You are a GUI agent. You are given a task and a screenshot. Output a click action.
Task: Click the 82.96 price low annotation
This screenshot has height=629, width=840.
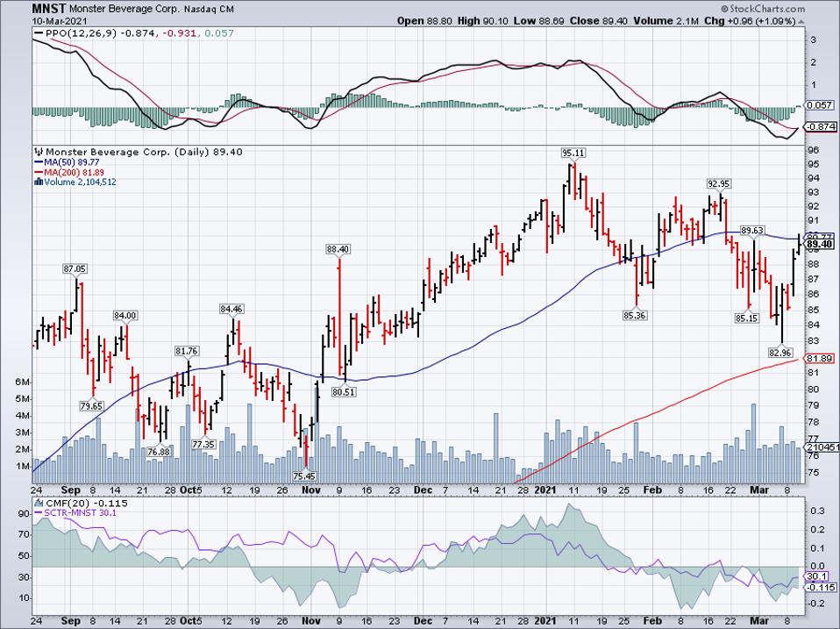[780, 353]
